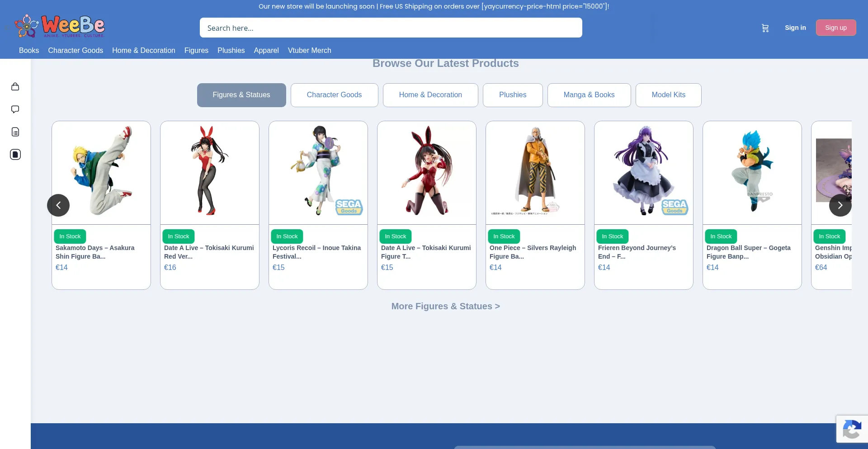Click €16 price on Kurumi Red Ver
The width and height of the screenshot is (868, 449).
click(x=170, y=267)
